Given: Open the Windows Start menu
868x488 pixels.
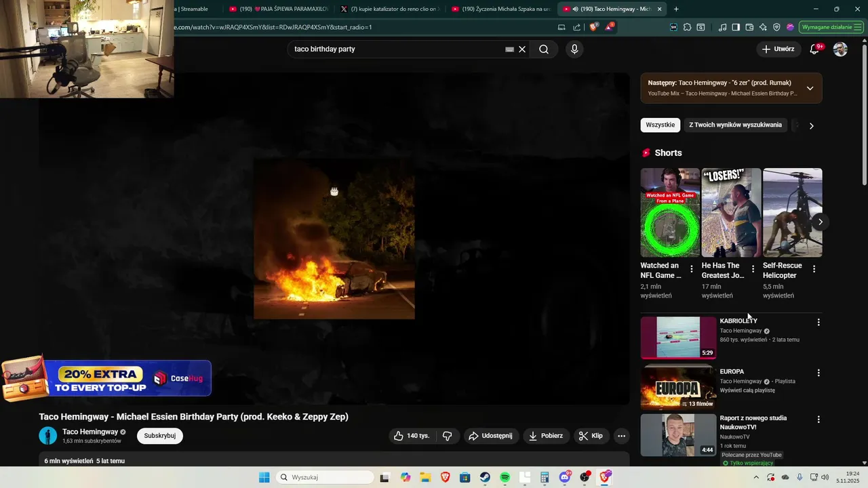Looking at the screenshot, I should tap(264, 477).
